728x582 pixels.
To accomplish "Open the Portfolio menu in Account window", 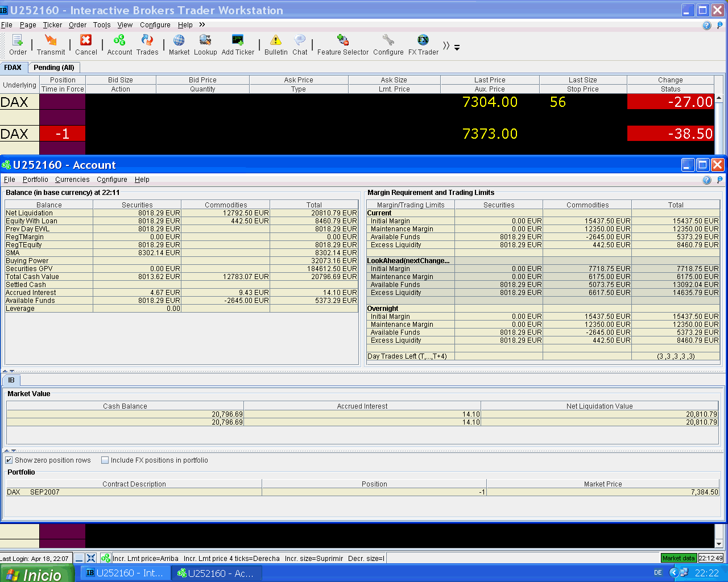I will pyautogui.click(x=35, y=180).
